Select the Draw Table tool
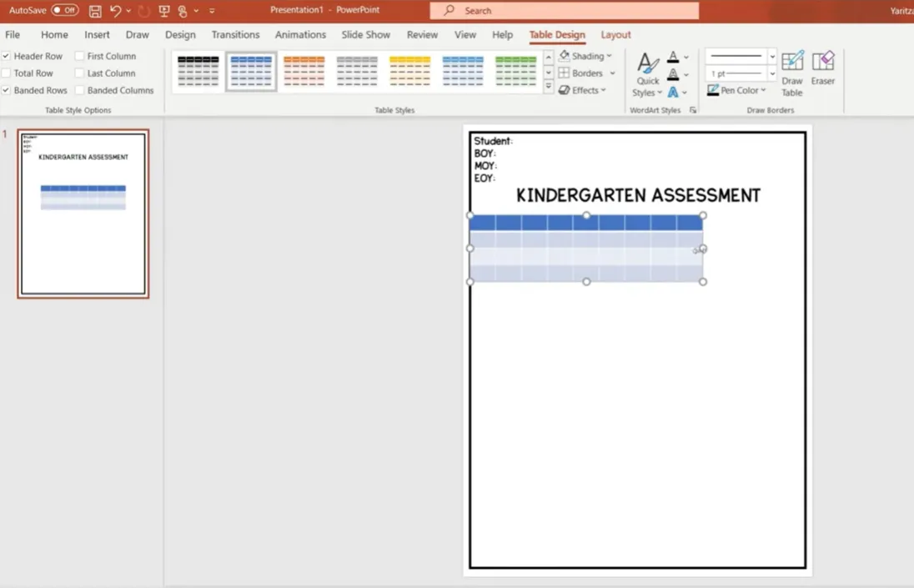 click(x=792, y=73)
